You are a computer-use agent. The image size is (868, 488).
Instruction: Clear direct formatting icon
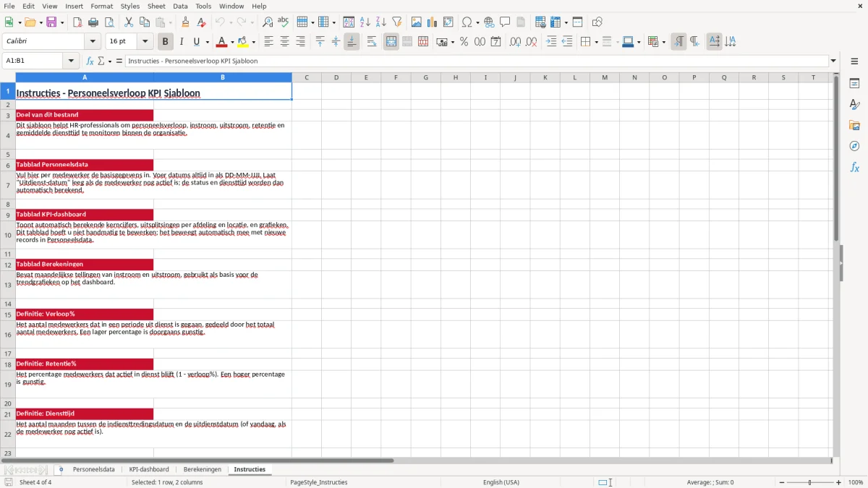(201, 22)
